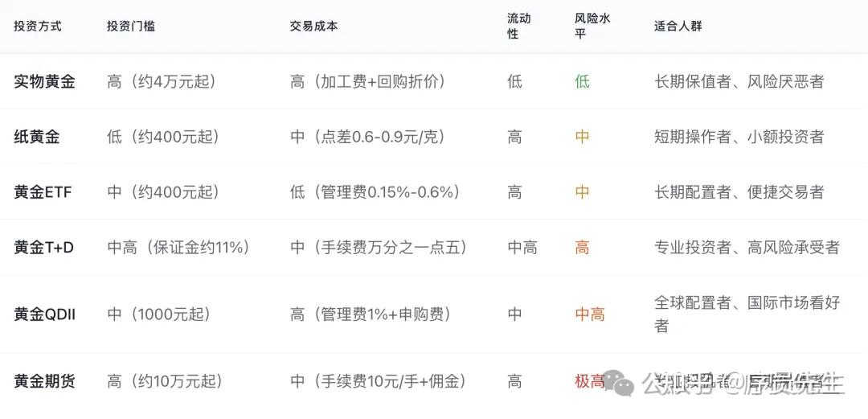Click the 流动性 column header

coord(518,26)
